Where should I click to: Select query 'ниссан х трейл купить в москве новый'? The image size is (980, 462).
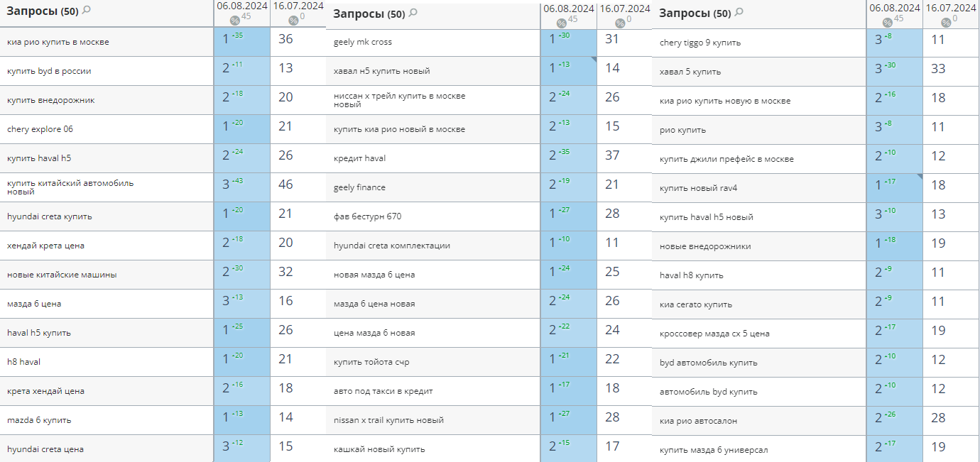[x=400, y=100]
